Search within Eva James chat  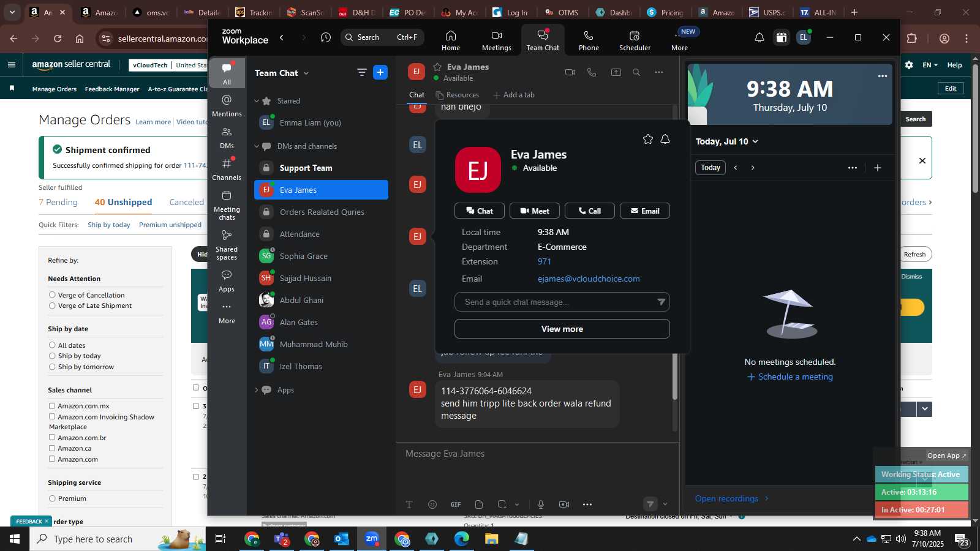click(636, 72)
